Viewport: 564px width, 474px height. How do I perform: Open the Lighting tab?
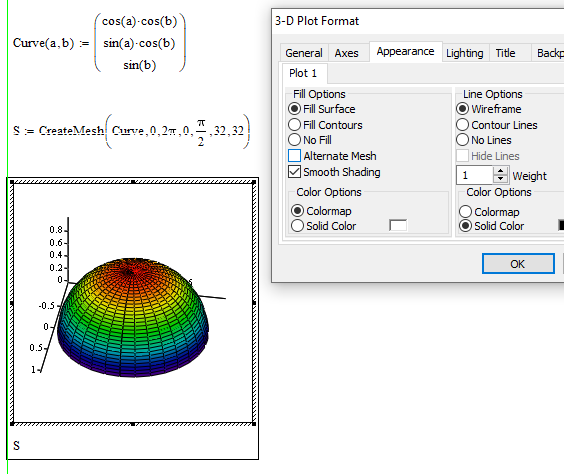pyautogui.click(x=464, y=53)
